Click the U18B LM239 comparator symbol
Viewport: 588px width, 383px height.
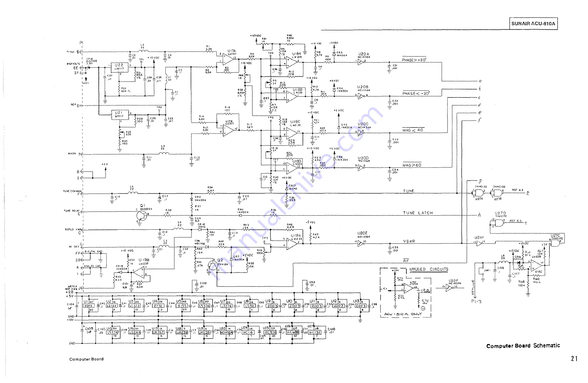(x=292, y=96)
